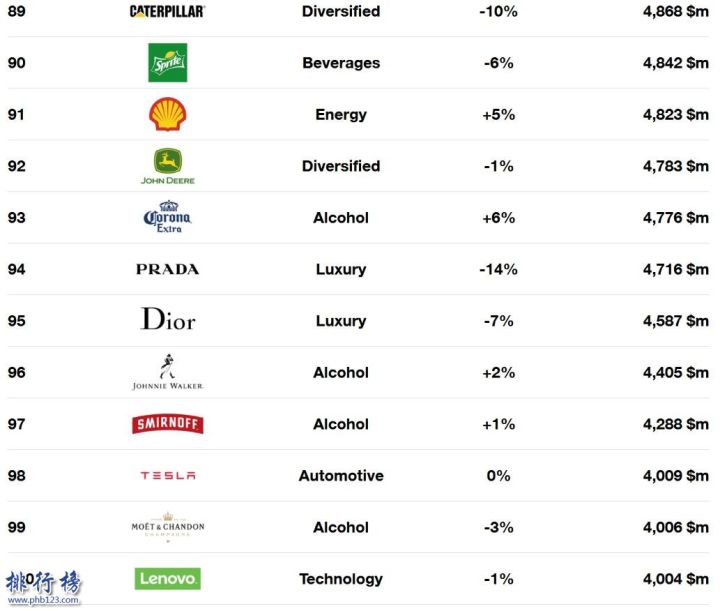Select the Energy sector text
This screenshot has height=611, width=720.
(341, 115)
